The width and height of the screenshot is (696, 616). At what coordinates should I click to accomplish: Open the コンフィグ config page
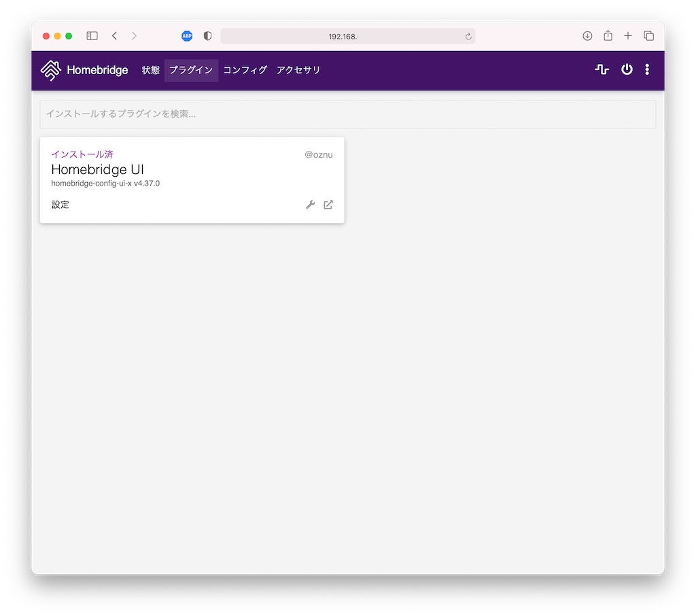pyautogui.click(x=245, y=70)
